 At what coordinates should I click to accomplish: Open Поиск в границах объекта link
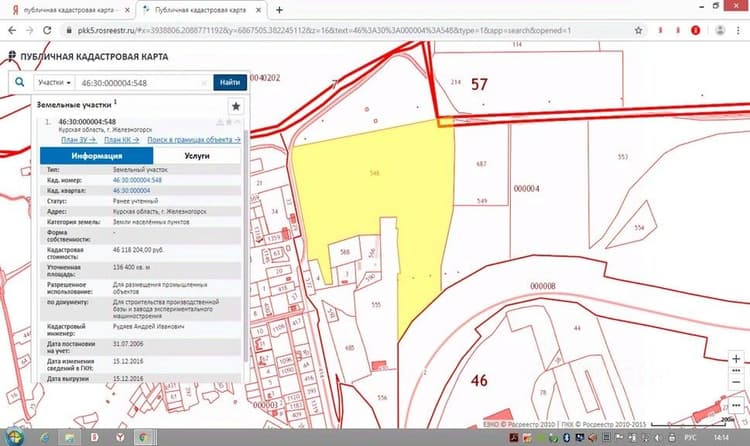pyautogui.click(x=194, y=140)
